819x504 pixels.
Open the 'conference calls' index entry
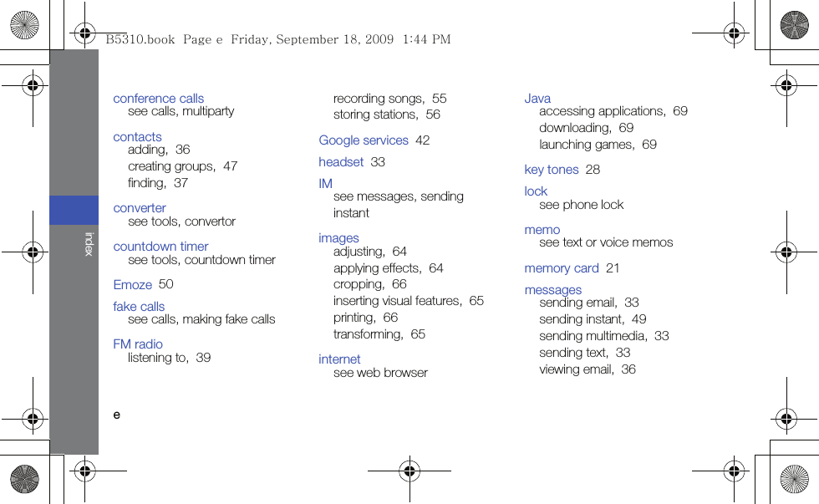(158, 98)
